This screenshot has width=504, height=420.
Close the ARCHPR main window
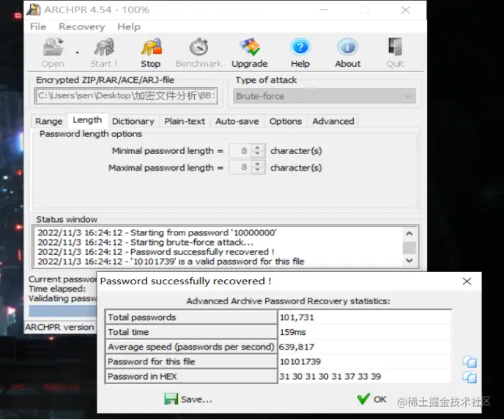coord(405,10)
